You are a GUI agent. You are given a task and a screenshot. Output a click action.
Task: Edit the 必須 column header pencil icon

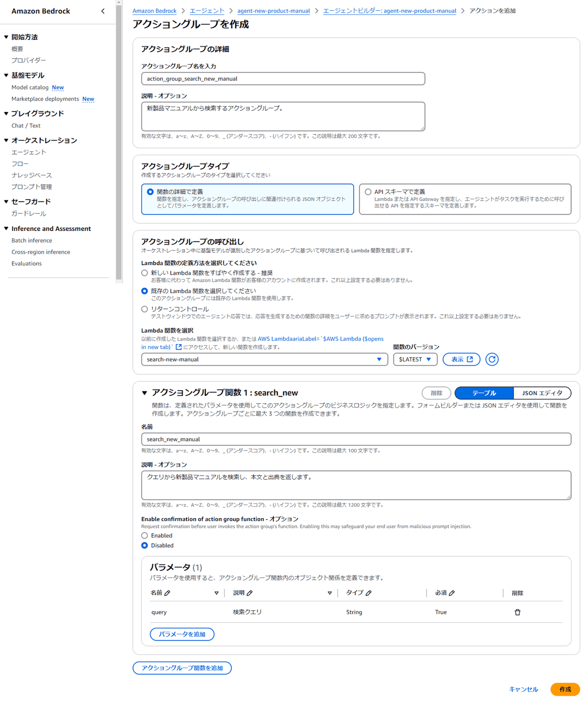[x=452, y=593]
